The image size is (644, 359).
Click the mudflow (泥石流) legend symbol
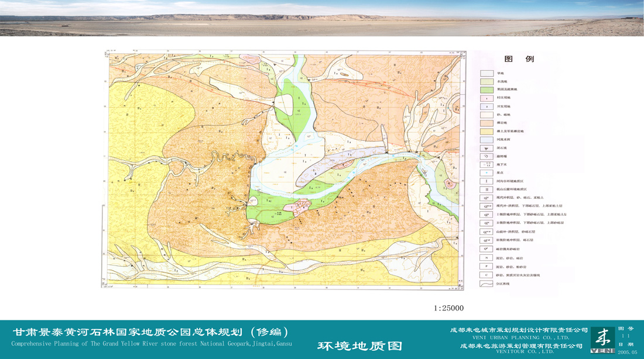coord(487,149)
